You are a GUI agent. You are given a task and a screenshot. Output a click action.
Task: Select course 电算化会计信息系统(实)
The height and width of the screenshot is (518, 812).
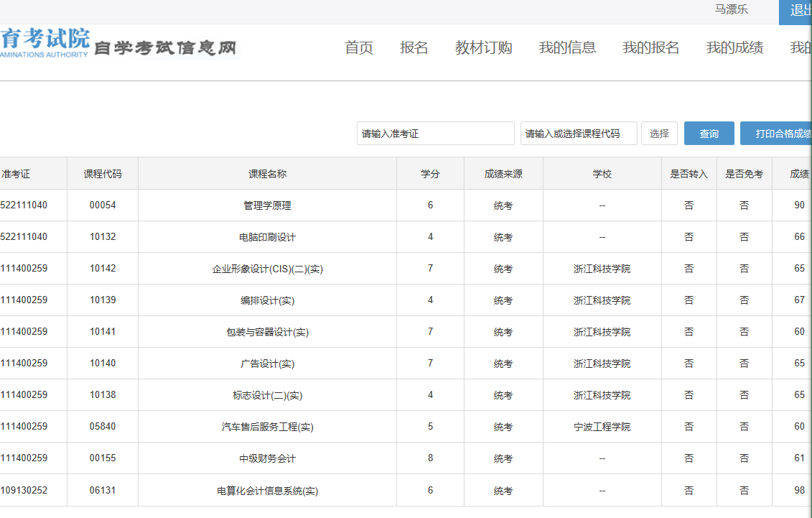click(267, 491)
